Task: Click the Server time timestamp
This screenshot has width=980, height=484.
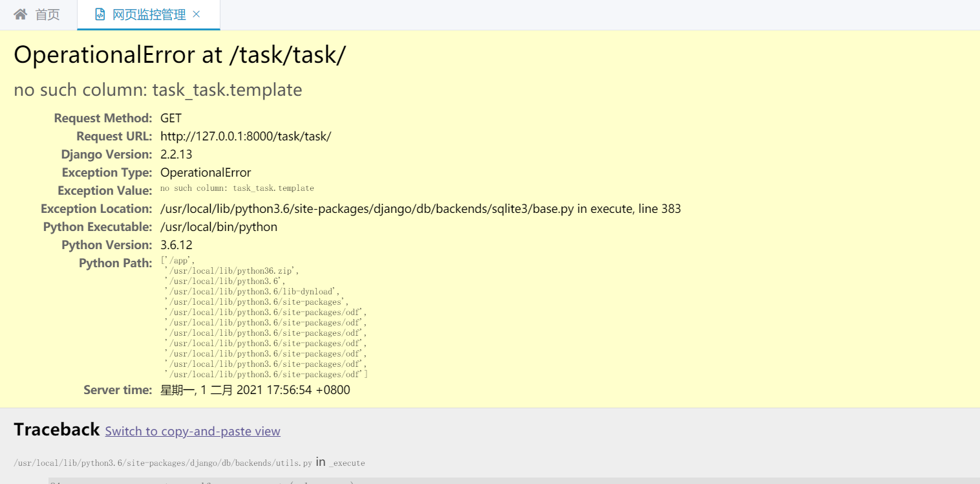Action: [255, 390]
